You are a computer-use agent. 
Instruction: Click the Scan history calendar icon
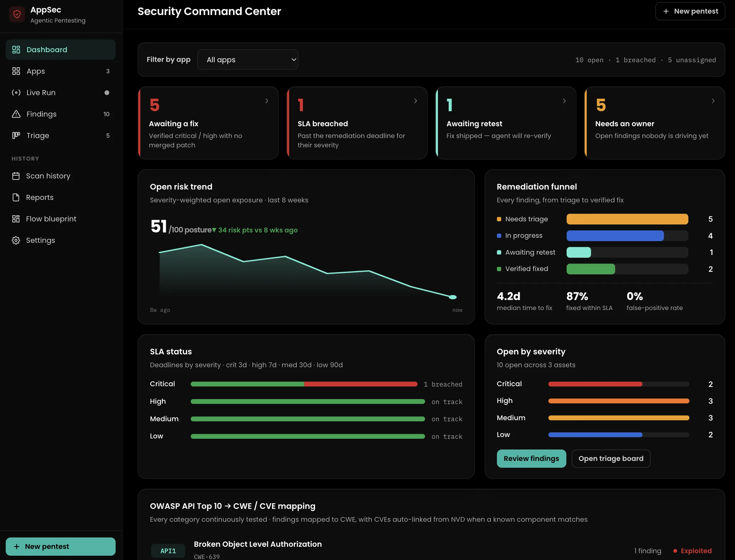[16, 176]
